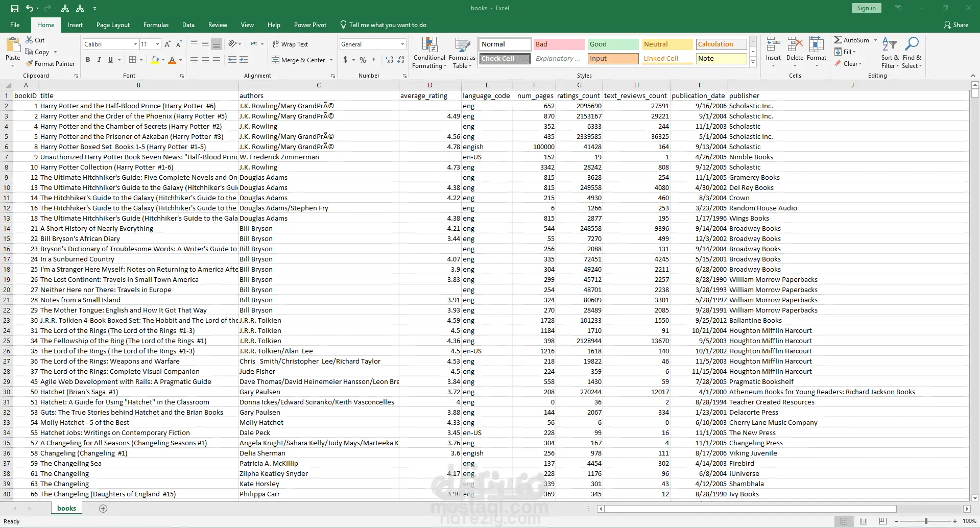980x528 pixels.
Task: Open the Sort & Filter menu
Action: point(890,53)
